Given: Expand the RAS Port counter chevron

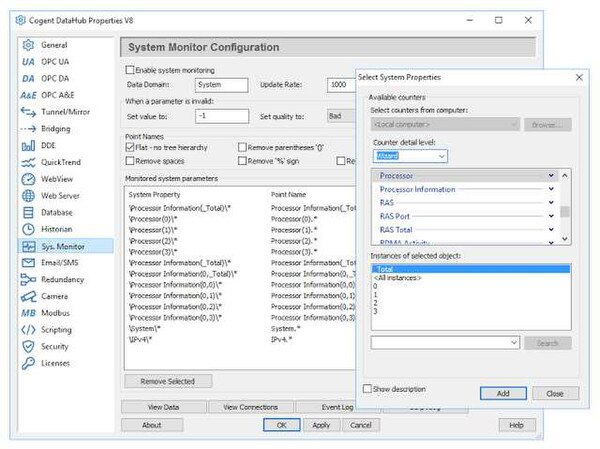Looking at the screenshot, I should click(551, 216).
